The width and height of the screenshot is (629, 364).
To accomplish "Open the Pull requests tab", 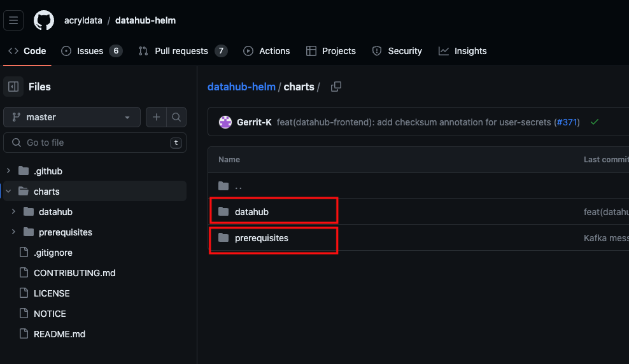I will (183, 51).
